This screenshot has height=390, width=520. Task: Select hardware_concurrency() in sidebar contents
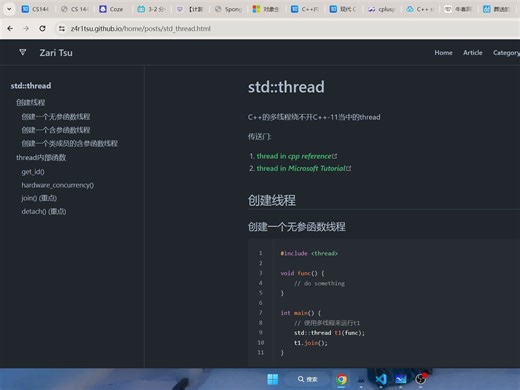(x=58, y=185)
